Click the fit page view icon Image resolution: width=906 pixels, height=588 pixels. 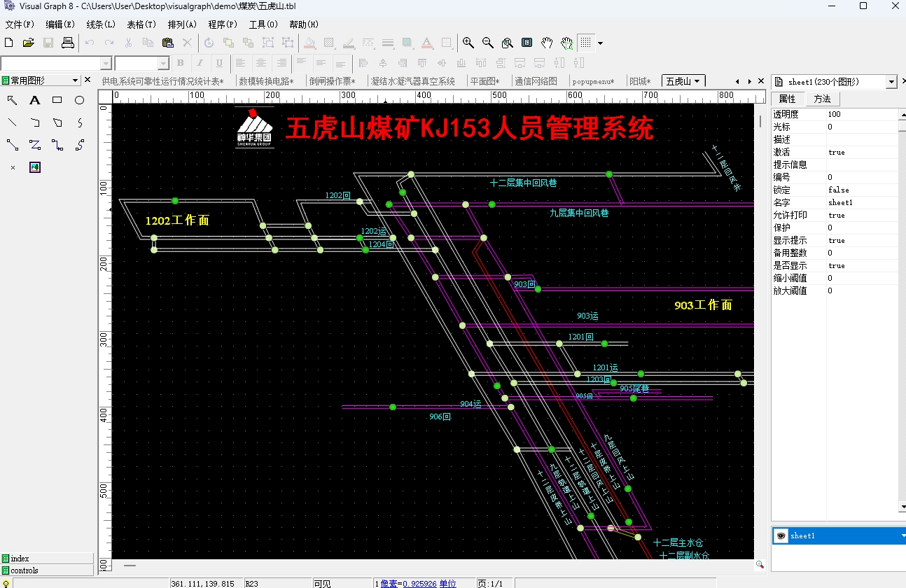[527, 43]
